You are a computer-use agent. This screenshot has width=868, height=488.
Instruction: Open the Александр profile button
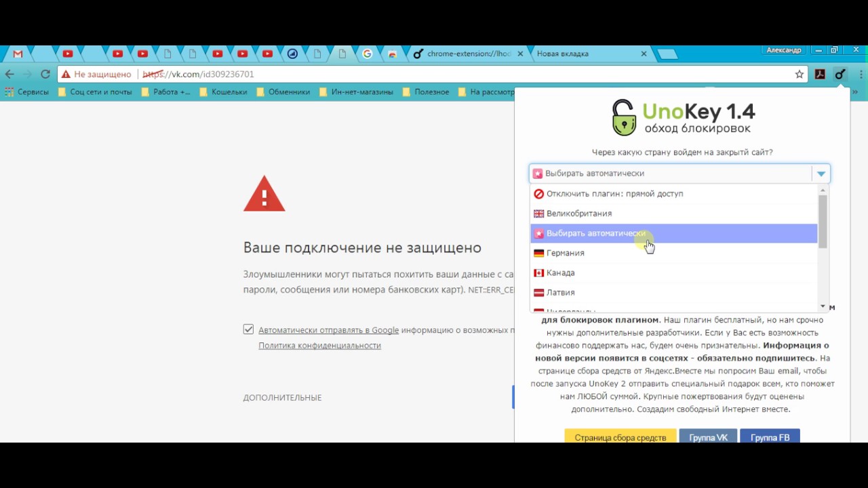(784, 50)
